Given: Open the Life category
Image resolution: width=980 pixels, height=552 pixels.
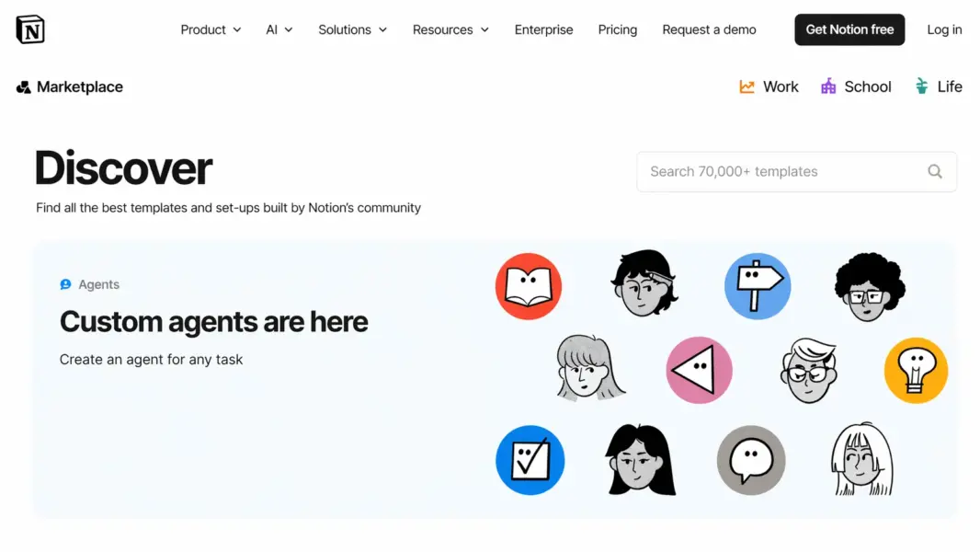Looking at the screenshot, I should (x=939, y=86).
